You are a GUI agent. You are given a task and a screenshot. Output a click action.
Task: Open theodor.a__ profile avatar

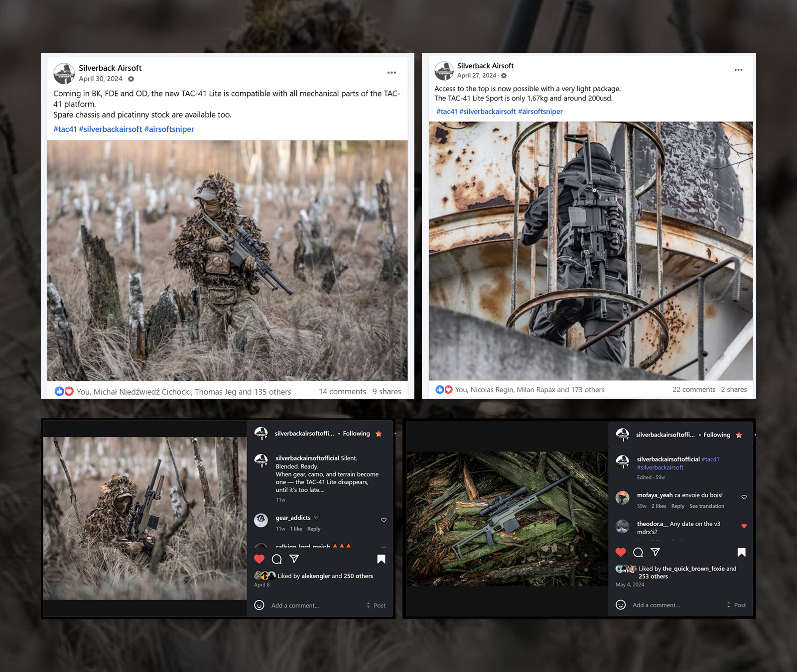[622, 526]
